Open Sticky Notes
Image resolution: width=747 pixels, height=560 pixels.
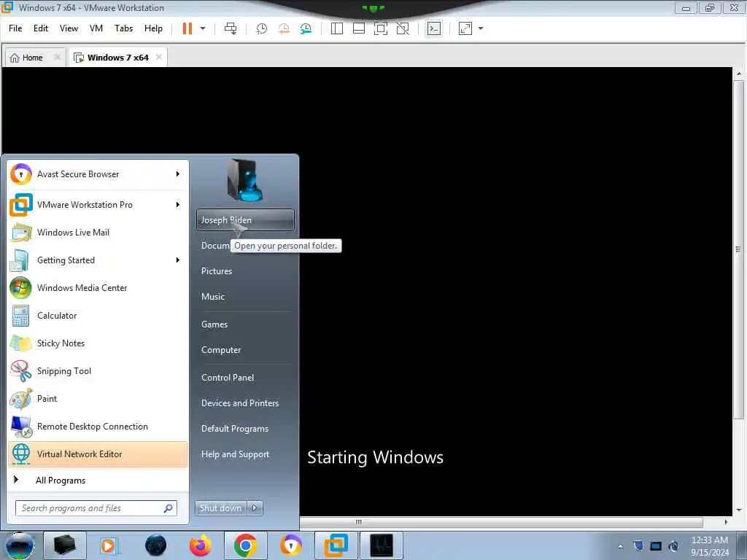(x=98, y=343)
